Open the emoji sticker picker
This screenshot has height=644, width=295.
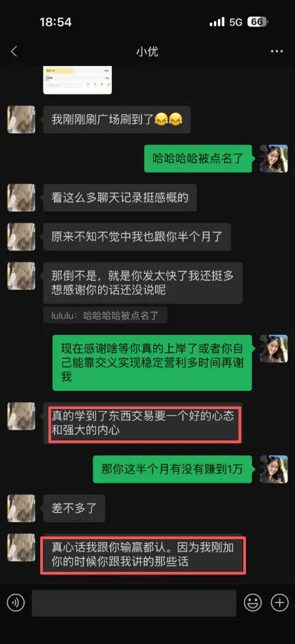click(253, 602)
